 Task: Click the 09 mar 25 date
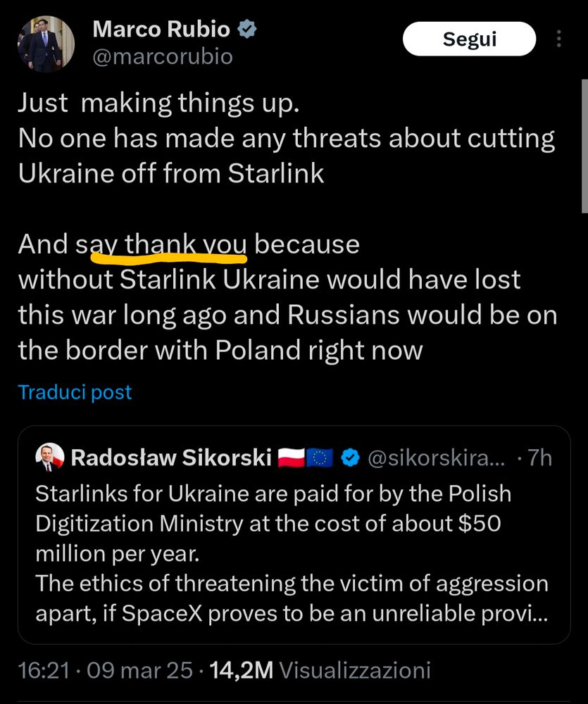(140, 670)
